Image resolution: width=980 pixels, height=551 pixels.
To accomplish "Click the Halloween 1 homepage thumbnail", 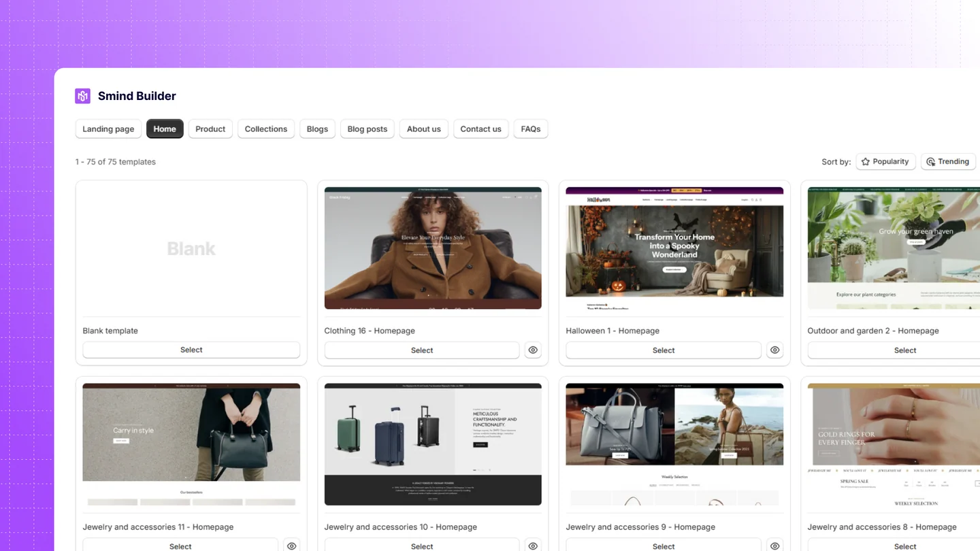I will point(674,248).
